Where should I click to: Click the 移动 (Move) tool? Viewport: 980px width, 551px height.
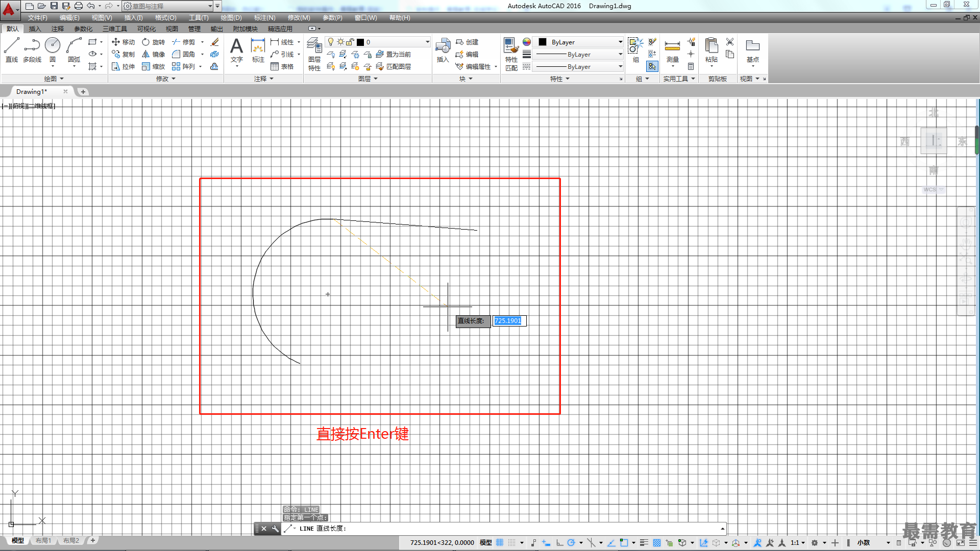point(124,42)
